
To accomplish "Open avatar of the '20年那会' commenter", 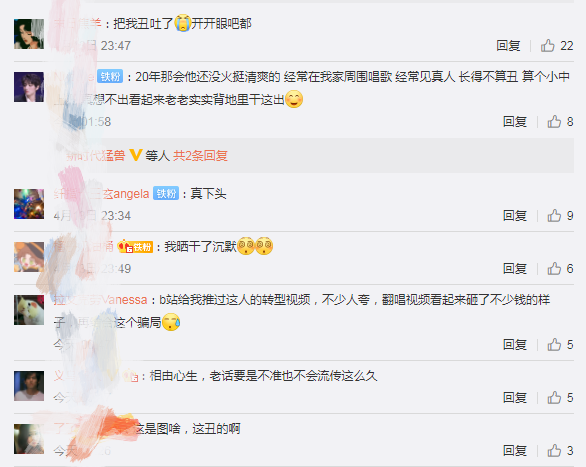I will (29, 87).
